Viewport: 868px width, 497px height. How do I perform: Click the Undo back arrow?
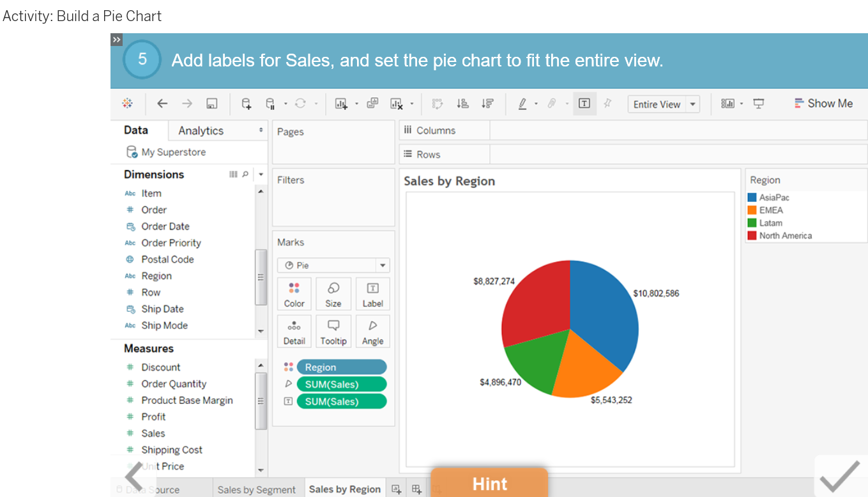tap(162, 103)
